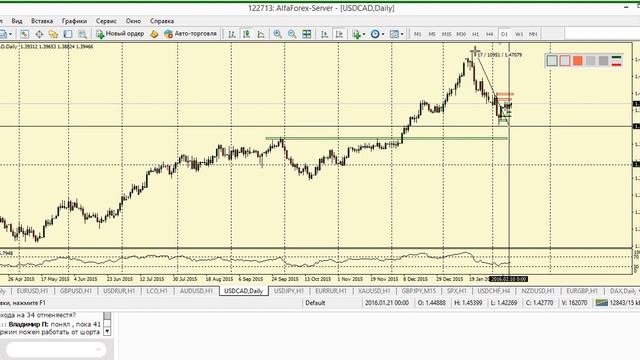Open the periods clock icon
Screen dimensions: 640x360
coord(375,34)
